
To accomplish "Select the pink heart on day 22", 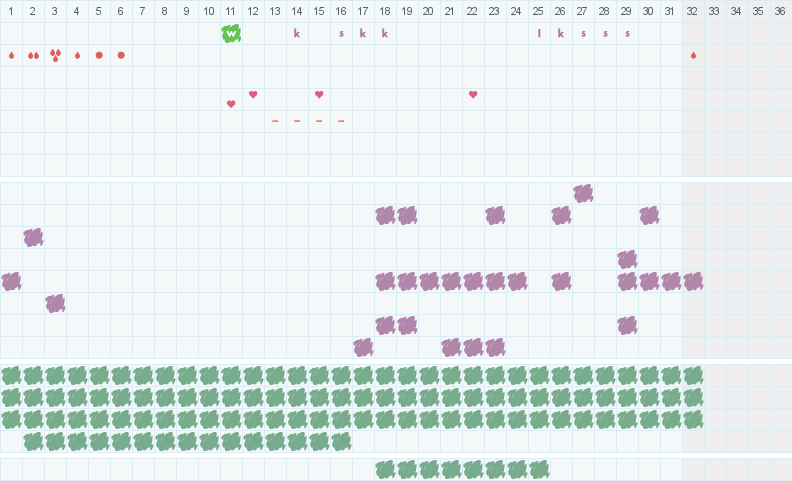I will [x=473, y=94].
